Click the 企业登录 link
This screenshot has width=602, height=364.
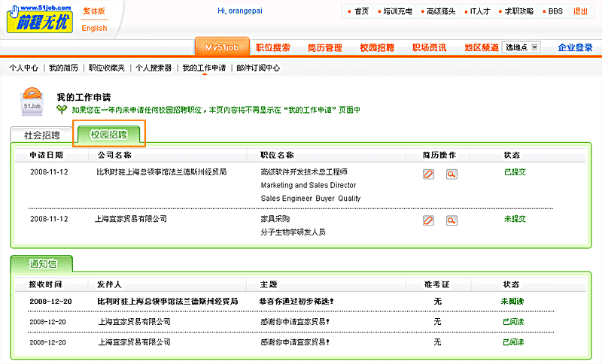coord(575,47)
